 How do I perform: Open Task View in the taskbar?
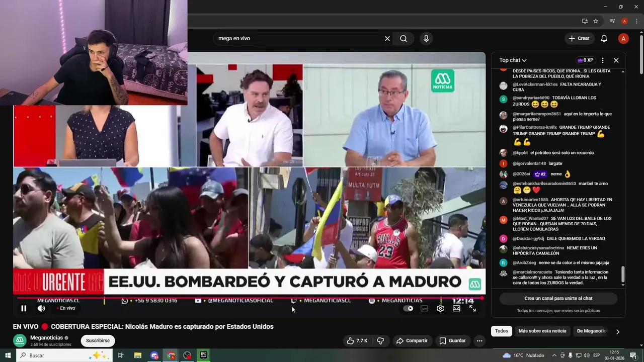(x=121, y=355)
